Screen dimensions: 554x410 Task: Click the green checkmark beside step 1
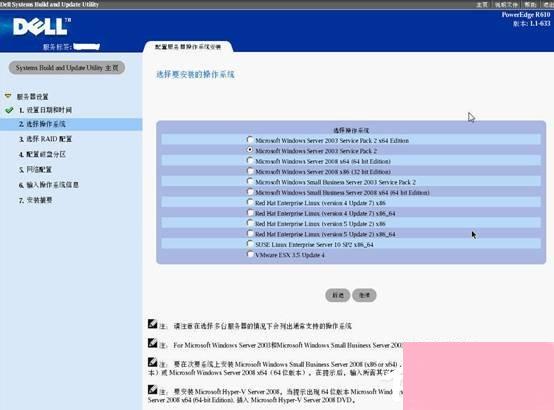10,110
